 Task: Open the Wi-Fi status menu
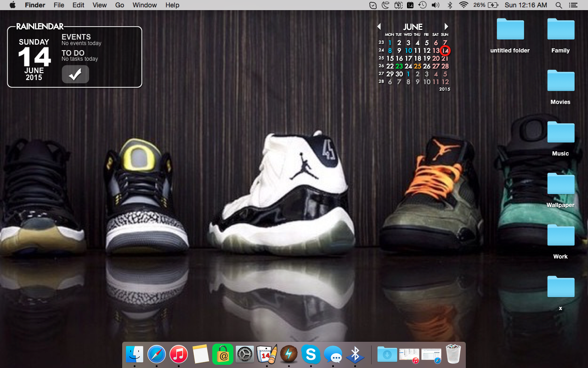(x=464, y=5)
